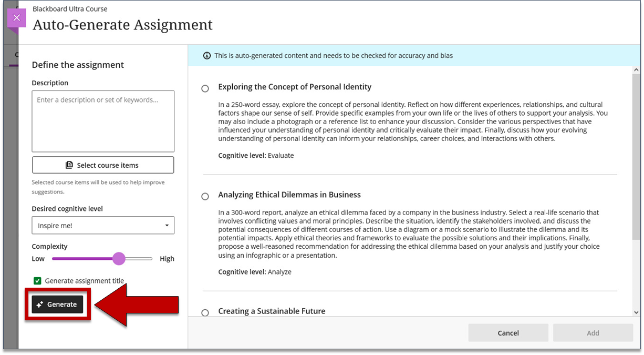
Task: Click the Creating a Sustainable Future title
Action: [x=272, y=311]
